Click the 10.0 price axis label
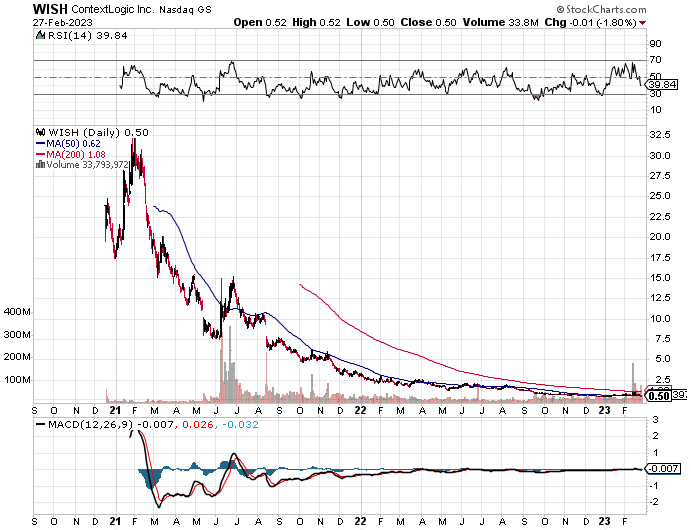 pyautogui.click(x=660, y=319)
